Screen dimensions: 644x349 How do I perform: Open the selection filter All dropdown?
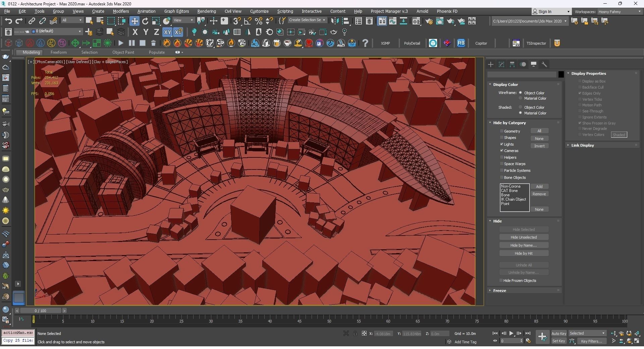[x=72, y=20]
